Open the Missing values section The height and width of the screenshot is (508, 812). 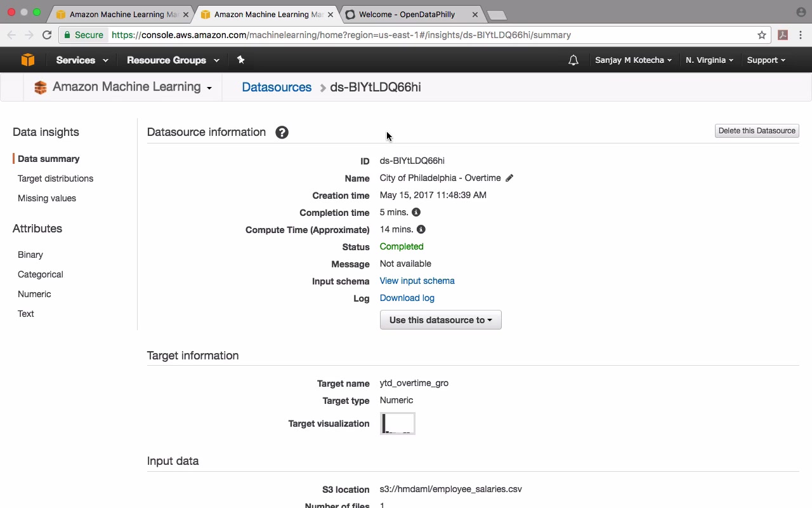pyautogui.click(x=47, y=198)
